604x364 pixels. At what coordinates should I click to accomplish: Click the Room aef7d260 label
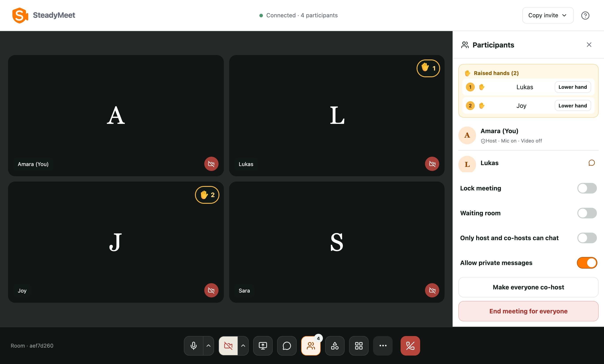(x=32, y=346)
